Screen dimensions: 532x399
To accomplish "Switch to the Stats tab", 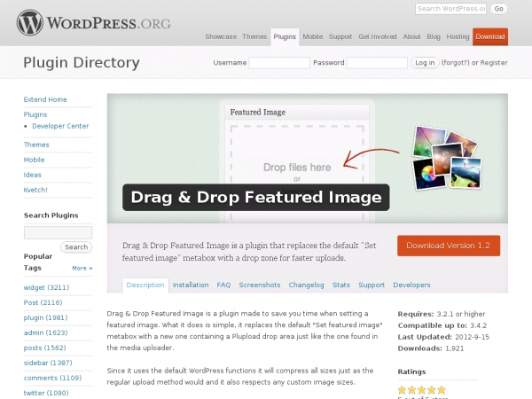I will [341, 286].
